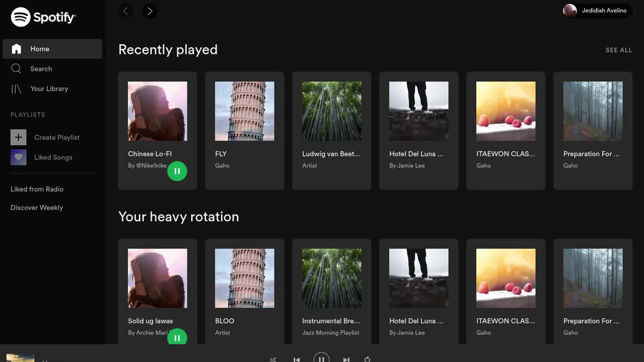The height and width of the screenshot is (362, 644).
Task: Click the Your heavy rotation heading
Action: point(179,217)
